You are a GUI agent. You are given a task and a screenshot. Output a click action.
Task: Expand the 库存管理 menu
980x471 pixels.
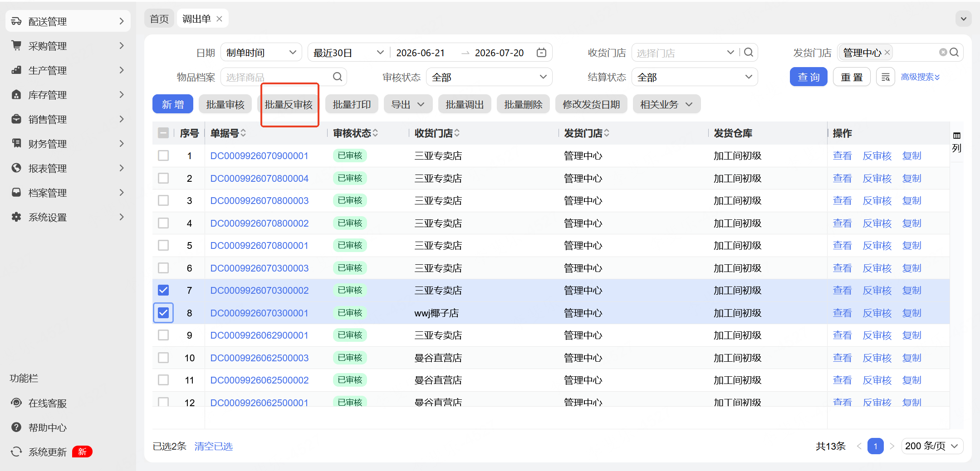68,95
